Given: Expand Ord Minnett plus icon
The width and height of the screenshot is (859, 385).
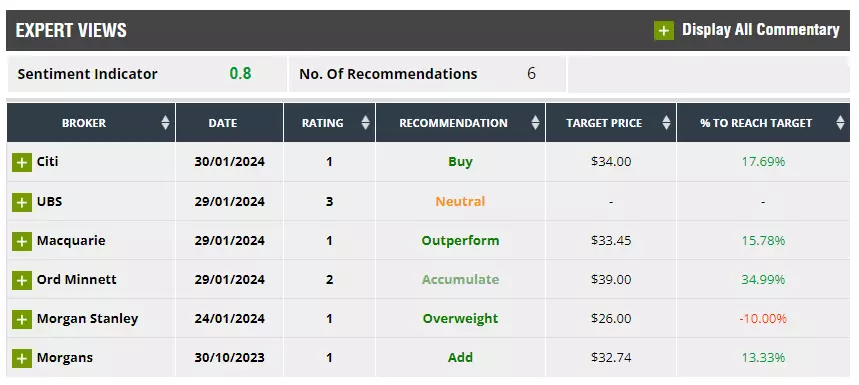Looking at the screenshot, I should (x=22, y=280).
